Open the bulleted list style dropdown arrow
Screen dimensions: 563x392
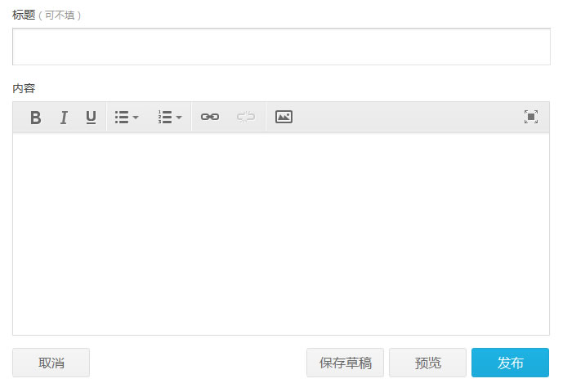(136, 118)
